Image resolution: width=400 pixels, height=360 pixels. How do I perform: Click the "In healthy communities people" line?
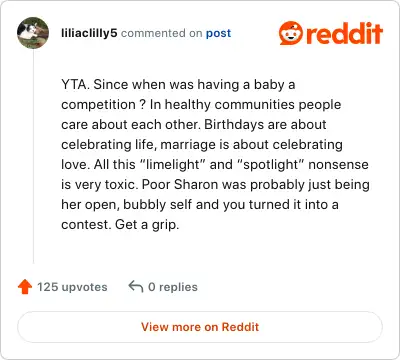(x=245, y=105)
